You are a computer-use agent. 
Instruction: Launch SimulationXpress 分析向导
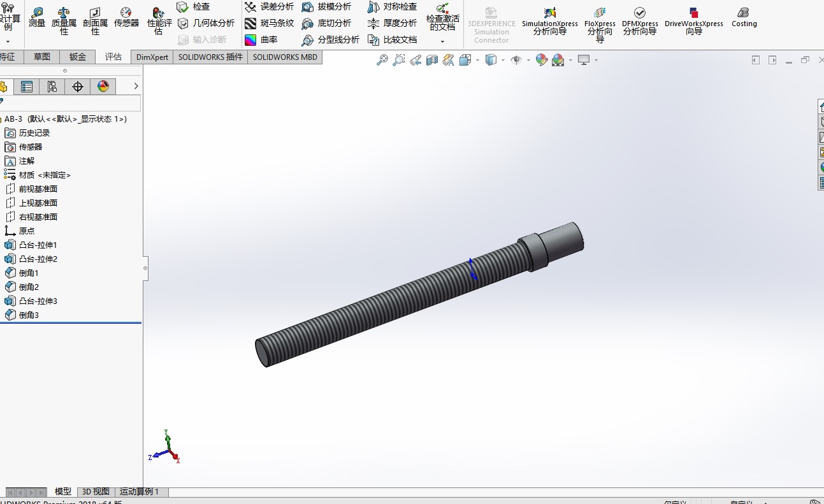click(550, 21)
